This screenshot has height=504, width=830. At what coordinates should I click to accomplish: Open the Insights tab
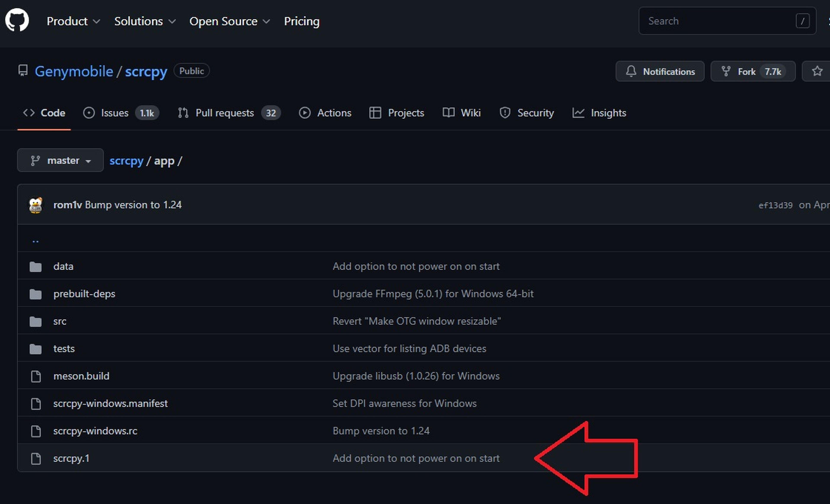pos(599,113)
